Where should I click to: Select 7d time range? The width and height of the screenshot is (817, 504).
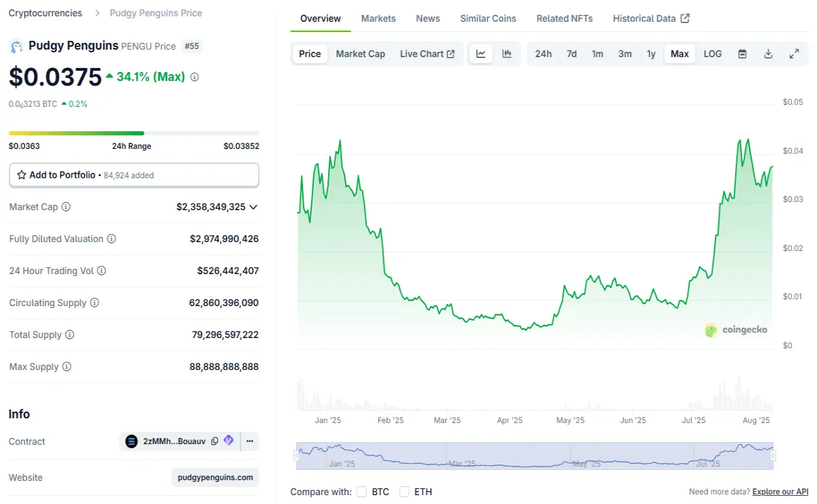point(572,54)
